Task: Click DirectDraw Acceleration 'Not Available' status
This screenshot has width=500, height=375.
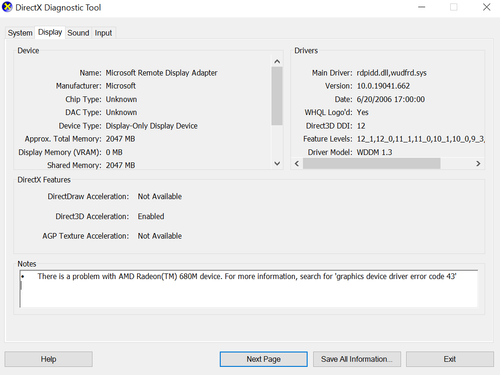Action: click(160, 197)
